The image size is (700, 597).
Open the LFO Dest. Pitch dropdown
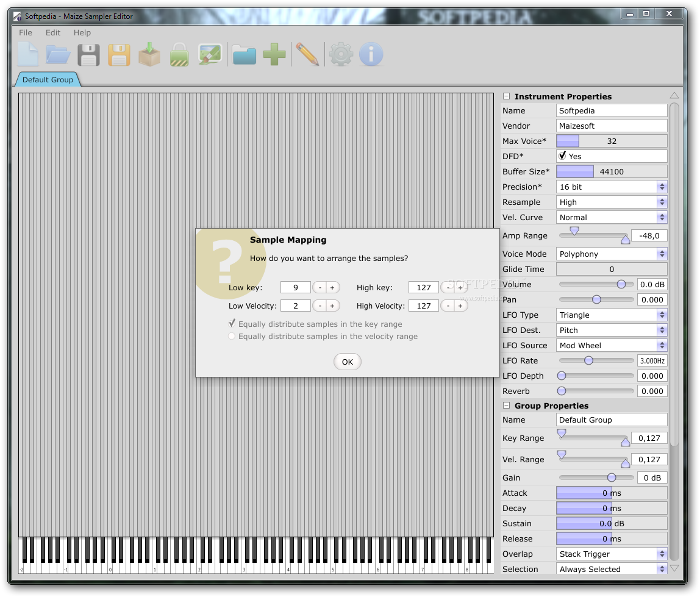612,330
